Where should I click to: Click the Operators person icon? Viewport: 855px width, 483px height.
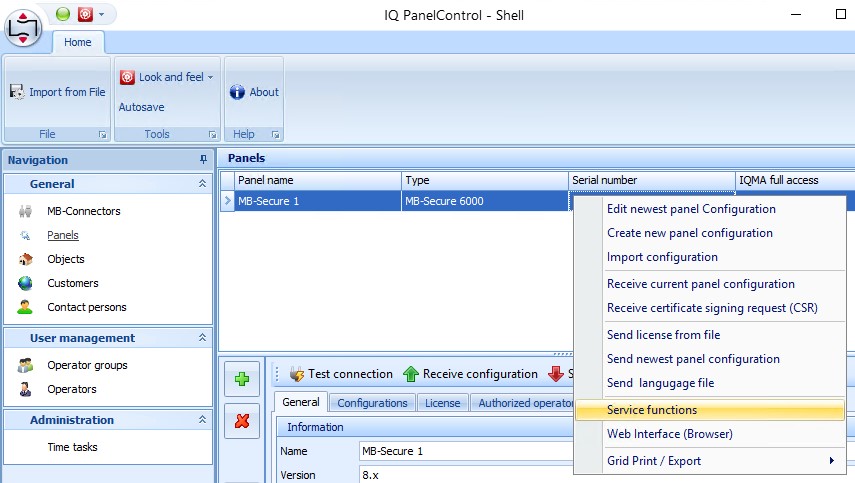coord(25,389)
